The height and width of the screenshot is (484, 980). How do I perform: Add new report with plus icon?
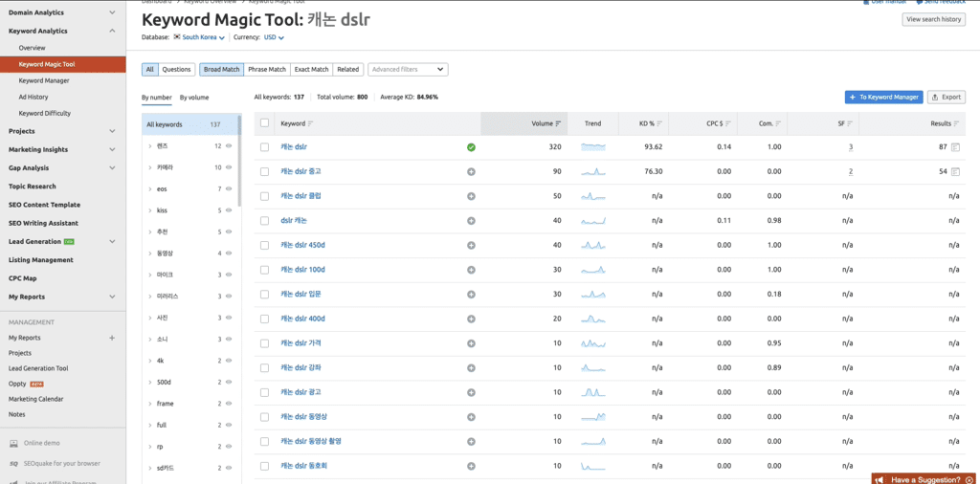(x=113, y=338)
